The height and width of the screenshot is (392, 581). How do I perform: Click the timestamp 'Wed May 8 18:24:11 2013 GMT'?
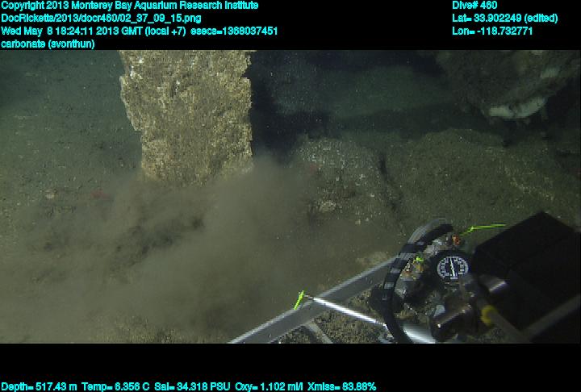[72, 31]
